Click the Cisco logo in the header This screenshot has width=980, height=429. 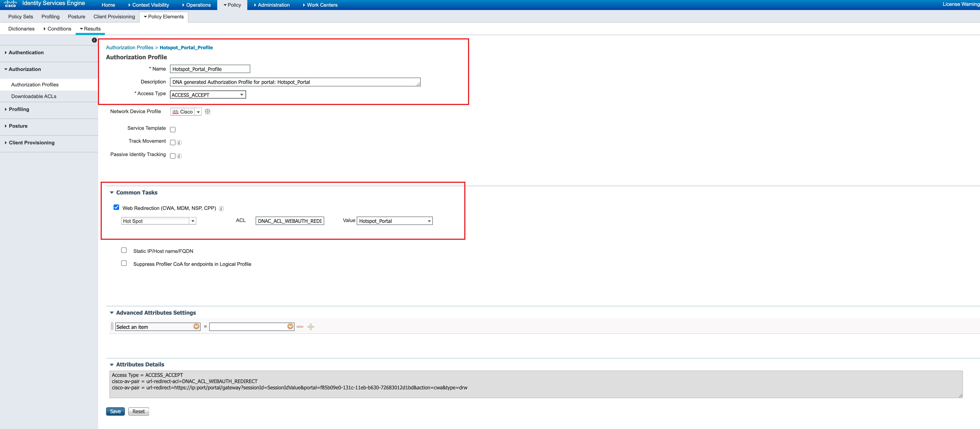(10, 4)
